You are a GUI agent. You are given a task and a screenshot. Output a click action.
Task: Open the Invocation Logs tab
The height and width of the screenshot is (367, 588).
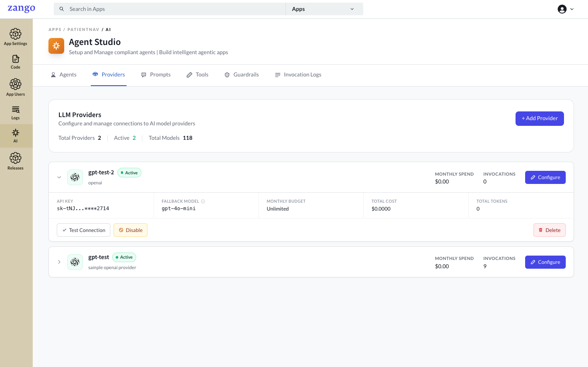click(298, 75)
